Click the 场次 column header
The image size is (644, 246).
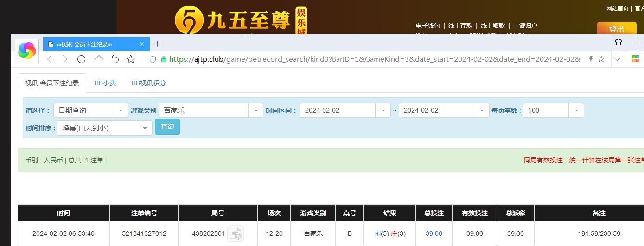coord(274,213)
